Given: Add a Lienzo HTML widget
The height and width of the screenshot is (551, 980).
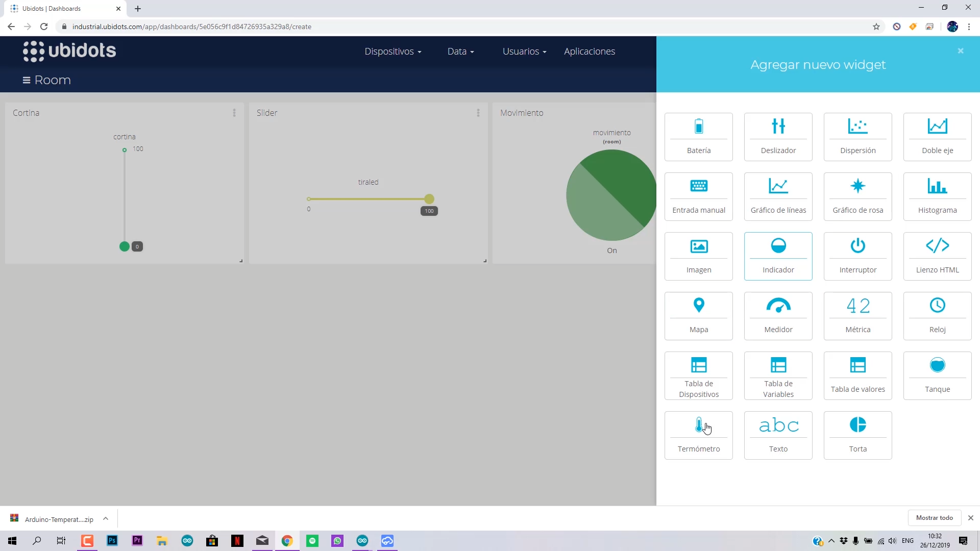Looking at the screenshot, I should click(937, 256).
